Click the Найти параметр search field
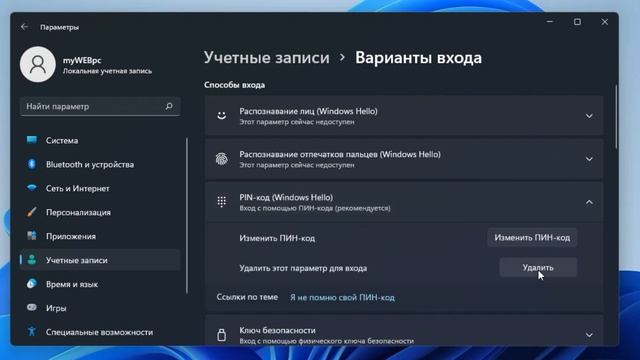 pos(100,106)
